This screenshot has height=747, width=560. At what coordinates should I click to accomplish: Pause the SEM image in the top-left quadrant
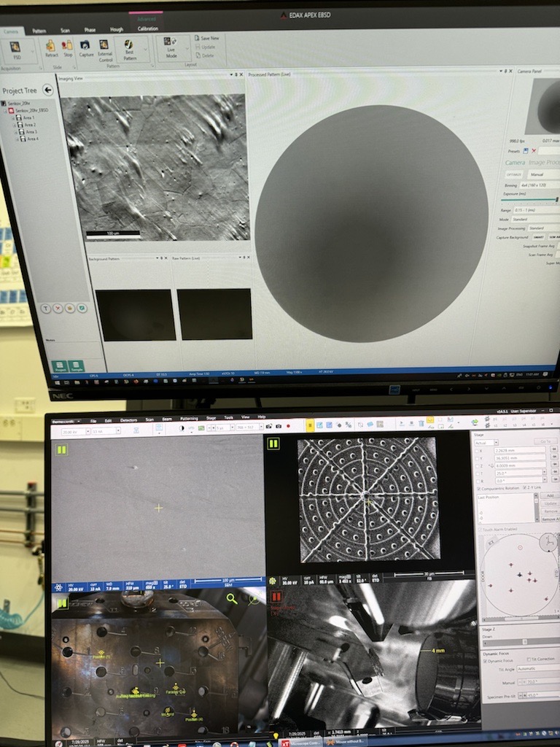click(61, 449)
